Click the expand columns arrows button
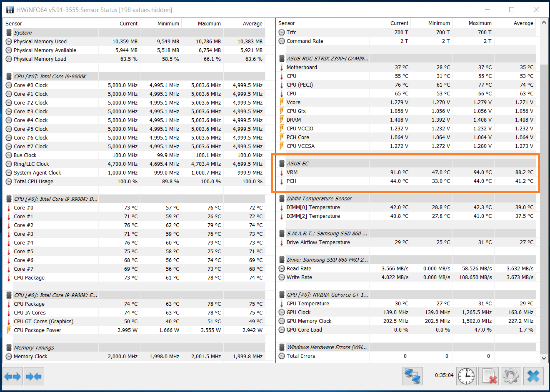Image resolution: width=550 pixels, height=392 pixels. point(12,377)
